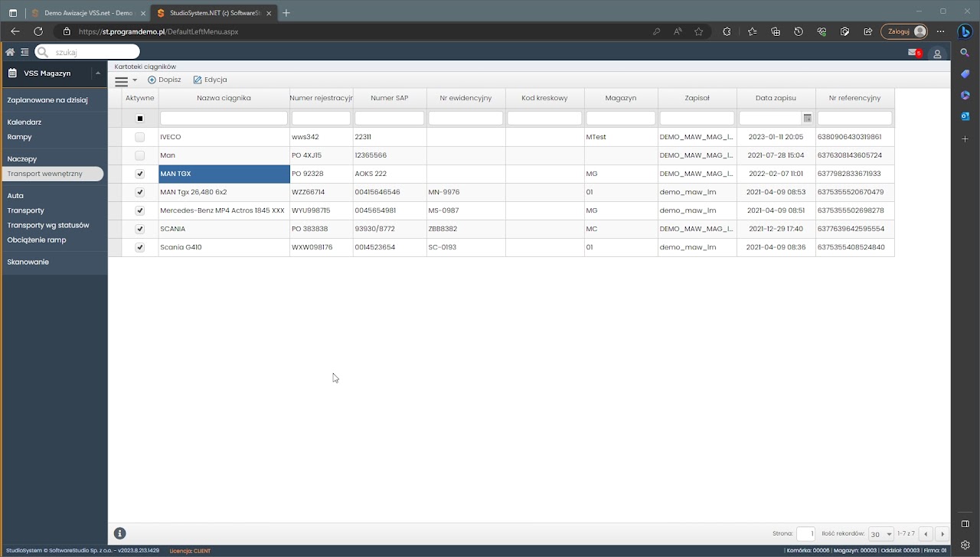This screenshot has width=980, height=557.
Task: Expand the dropdown arrow beside grid menu
Action: tap(135, 80)
